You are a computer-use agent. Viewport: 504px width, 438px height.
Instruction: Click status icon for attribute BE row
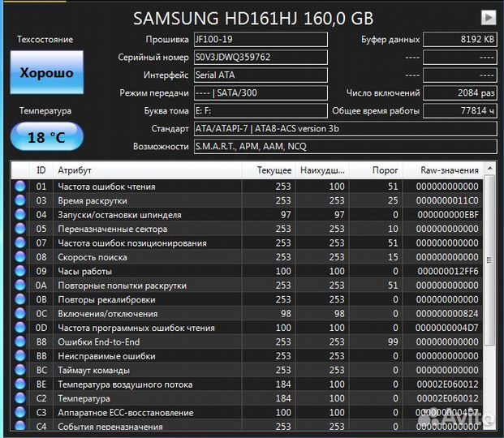point(20,384)
